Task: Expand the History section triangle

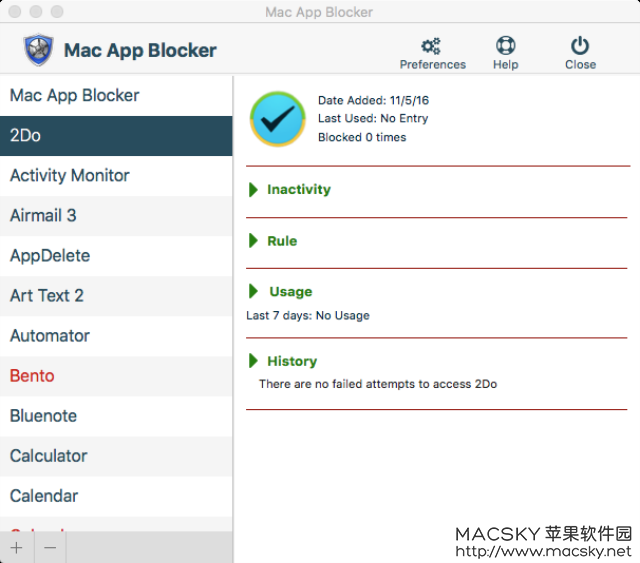Action: click(253, 360)
